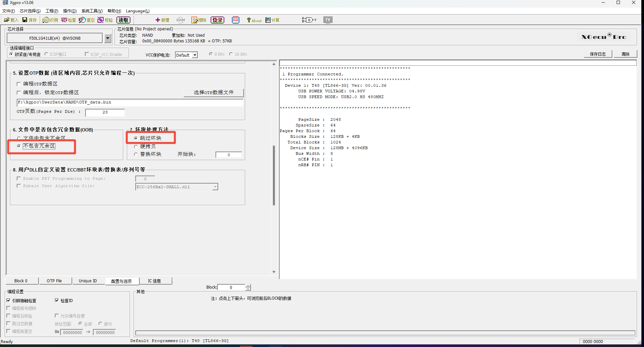Click the 保存 (save) disk icon
This screenshot has width=644, height=347.
[29, 20]
